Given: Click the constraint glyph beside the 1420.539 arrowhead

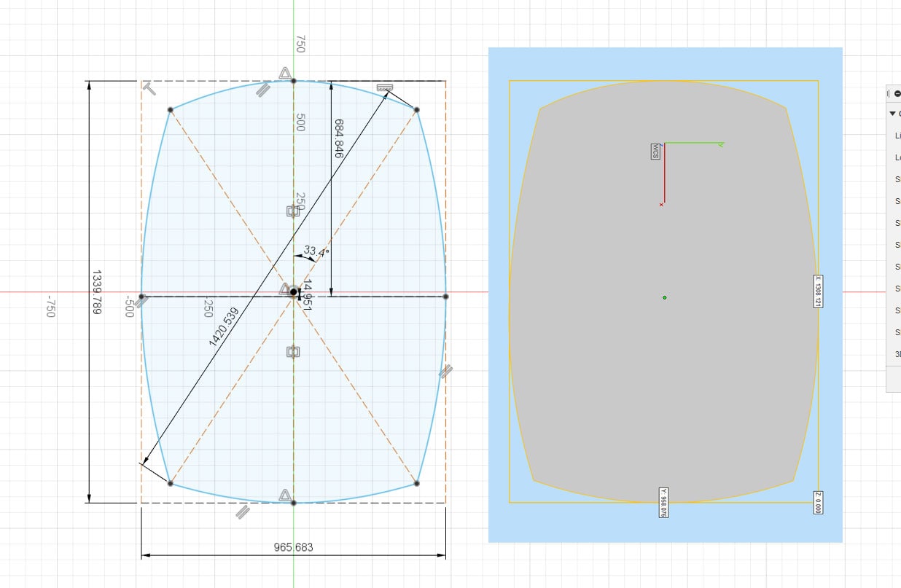Looking at the screenshot, I should [385, 88].
